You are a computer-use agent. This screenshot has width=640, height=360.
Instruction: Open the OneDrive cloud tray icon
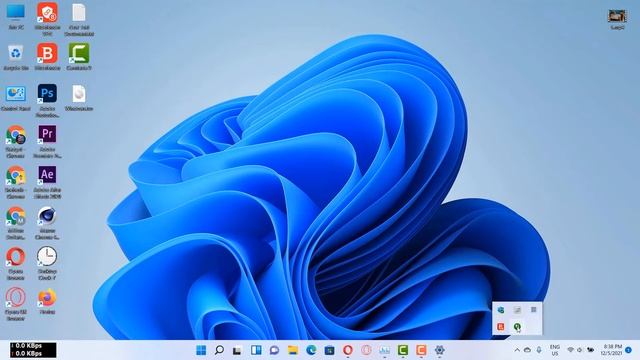point(527,350)
